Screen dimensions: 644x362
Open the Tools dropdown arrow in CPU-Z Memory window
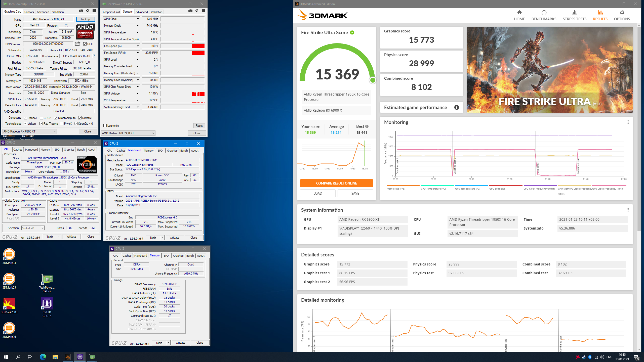click(x=168, y=343)
